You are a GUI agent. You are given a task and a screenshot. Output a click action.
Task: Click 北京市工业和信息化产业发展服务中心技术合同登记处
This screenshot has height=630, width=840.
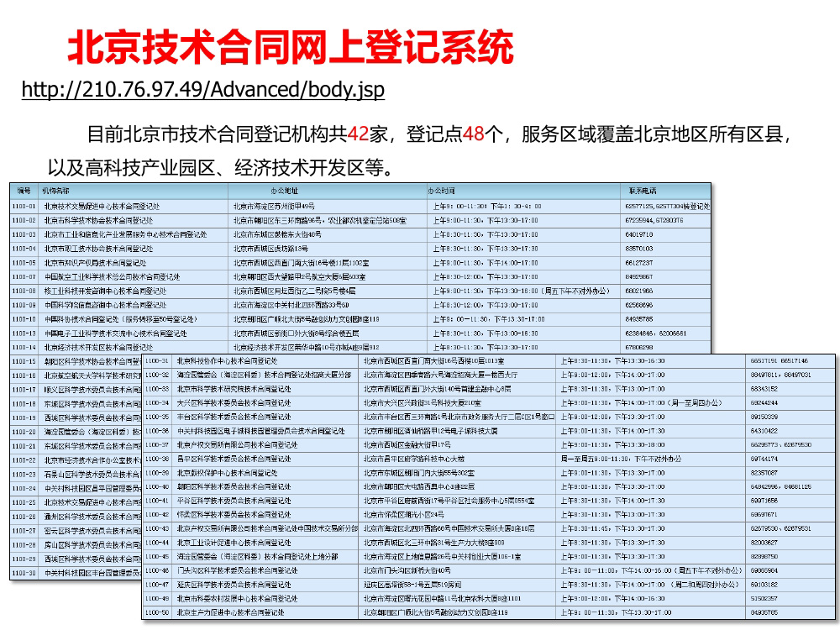pyautogui.click(x=125, y=234)
